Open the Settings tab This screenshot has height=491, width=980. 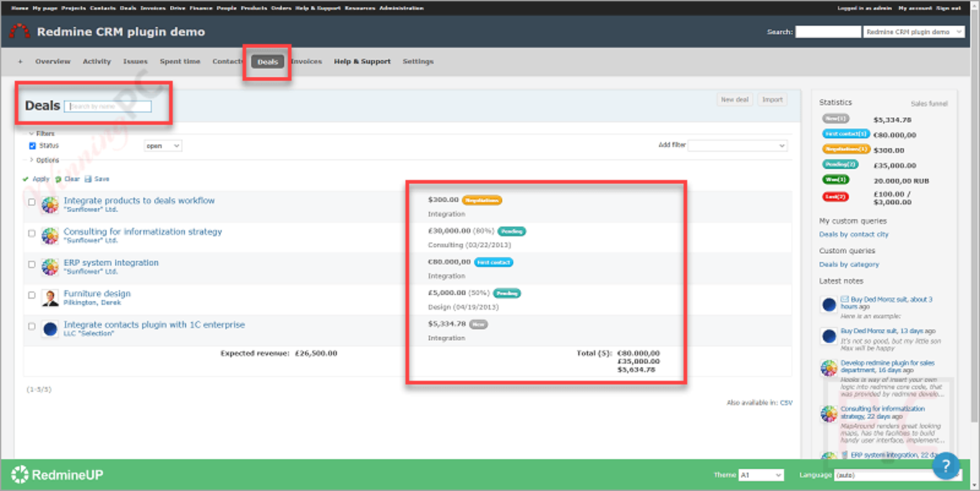[x=418, y=61]
